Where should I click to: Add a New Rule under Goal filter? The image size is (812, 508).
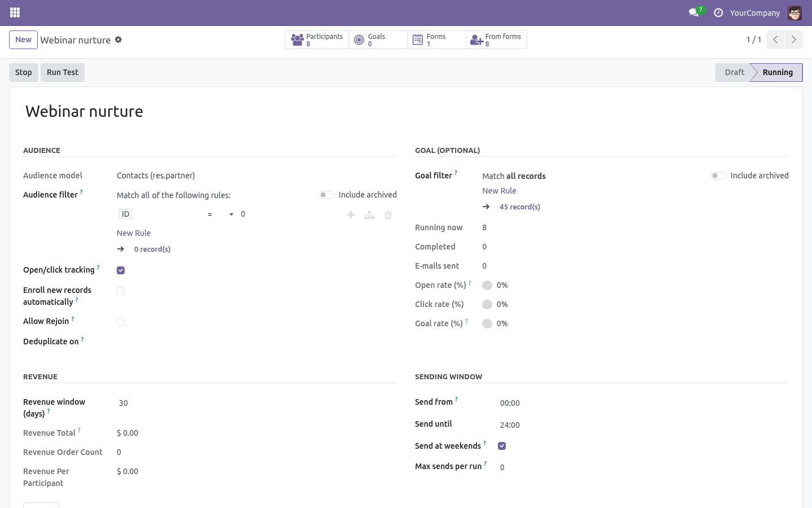point(499,191)
